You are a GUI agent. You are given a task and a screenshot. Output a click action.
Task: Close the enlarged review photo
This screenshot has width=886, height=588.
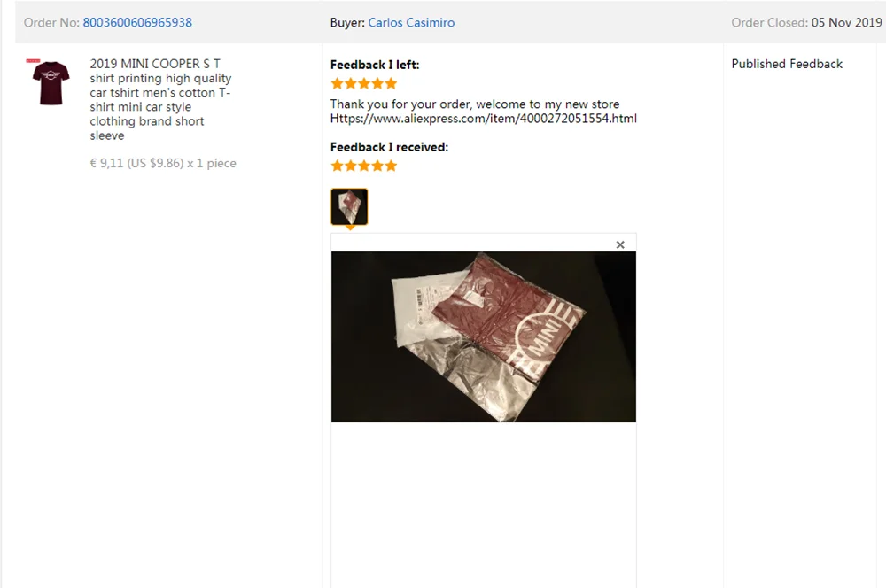[620, 244]
